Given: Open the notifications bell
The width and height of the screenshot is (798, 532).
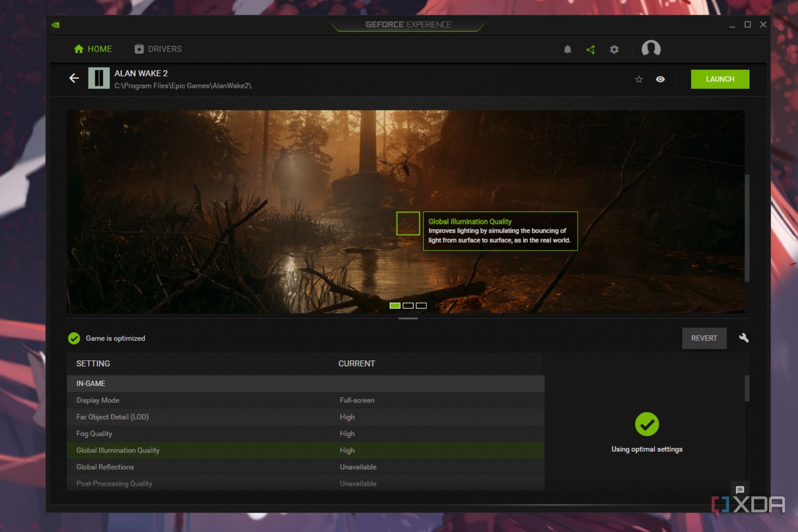Looking at the screenshot, I should tap(567, 49).
